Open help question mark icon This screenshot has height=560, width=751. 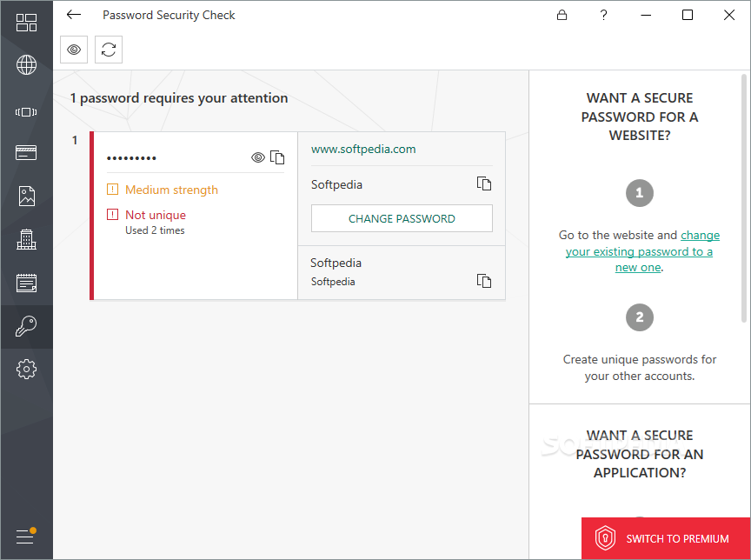(603, 15)
